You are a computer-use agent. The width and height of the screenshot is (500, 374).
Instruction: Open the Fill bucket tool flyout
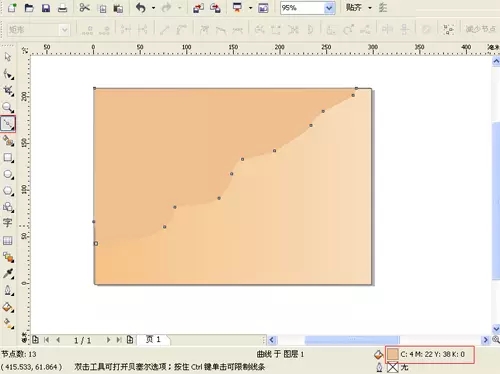(x=8, y=307)
